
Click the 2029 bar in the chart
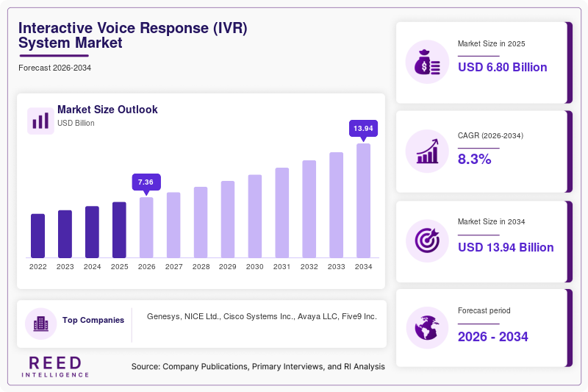click(x=228, y=219)
